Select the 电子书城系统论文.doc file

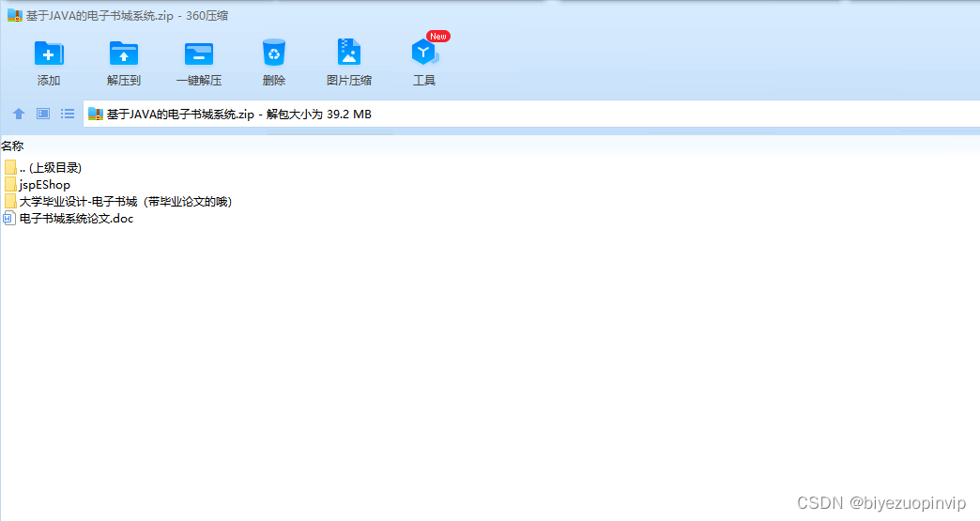(x=69, y=218)
